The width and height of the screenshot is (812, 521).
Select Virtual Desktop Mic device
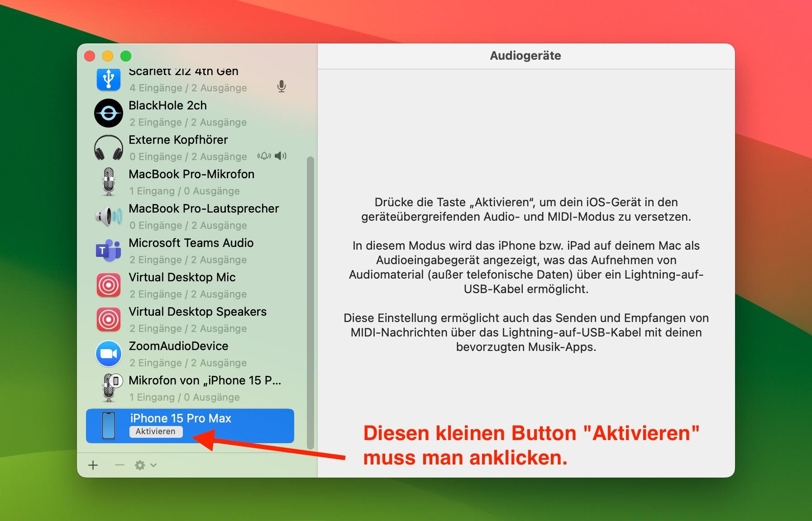tap(190, 285)
